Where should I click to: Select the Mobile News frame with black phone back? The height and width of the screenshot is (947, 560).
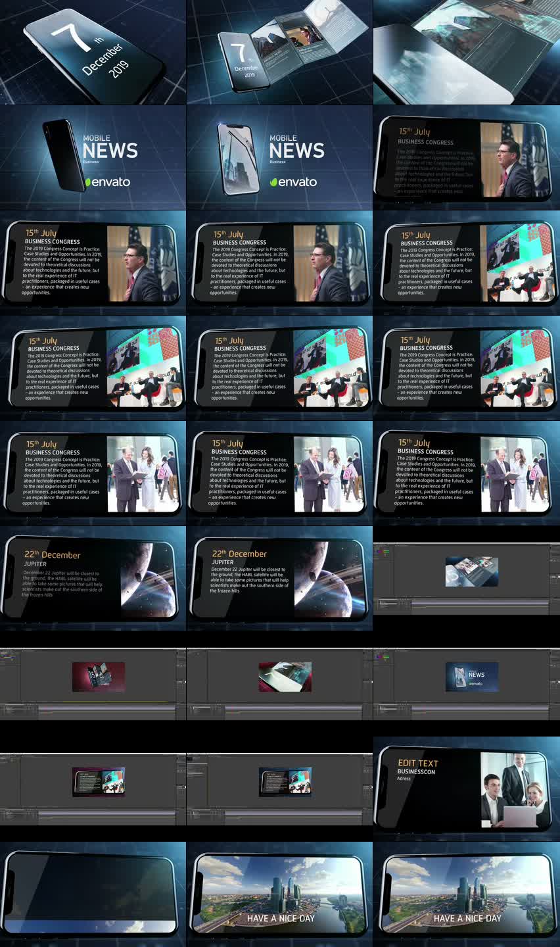click(93, 158)
